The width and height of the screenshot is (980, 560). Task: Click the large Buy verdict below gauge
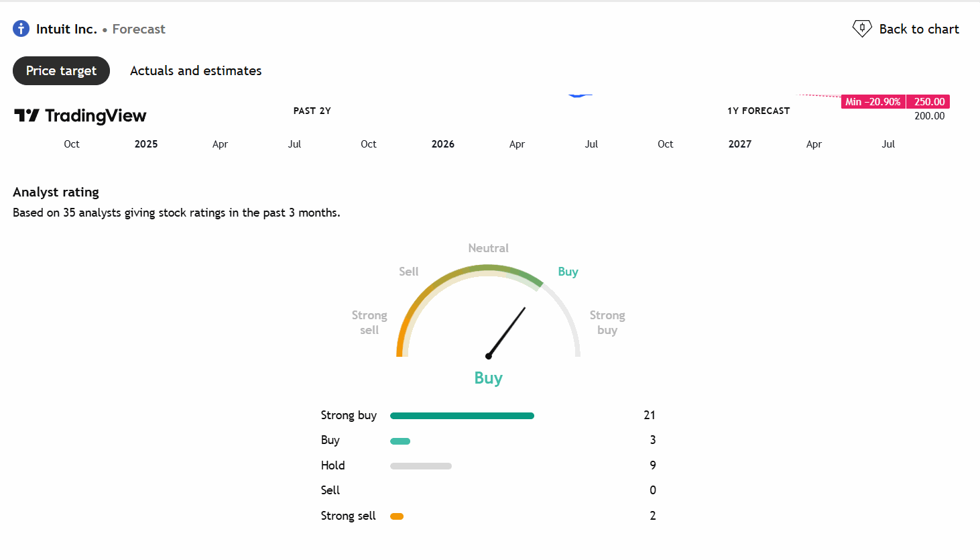488,378
